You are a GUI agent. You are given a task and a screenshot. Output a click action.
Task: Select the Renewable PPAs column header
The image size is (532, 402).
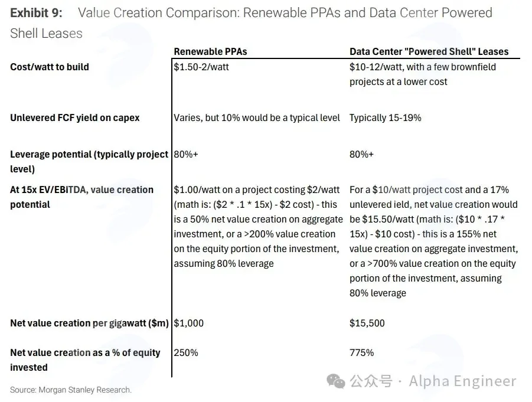pos(210,51)
